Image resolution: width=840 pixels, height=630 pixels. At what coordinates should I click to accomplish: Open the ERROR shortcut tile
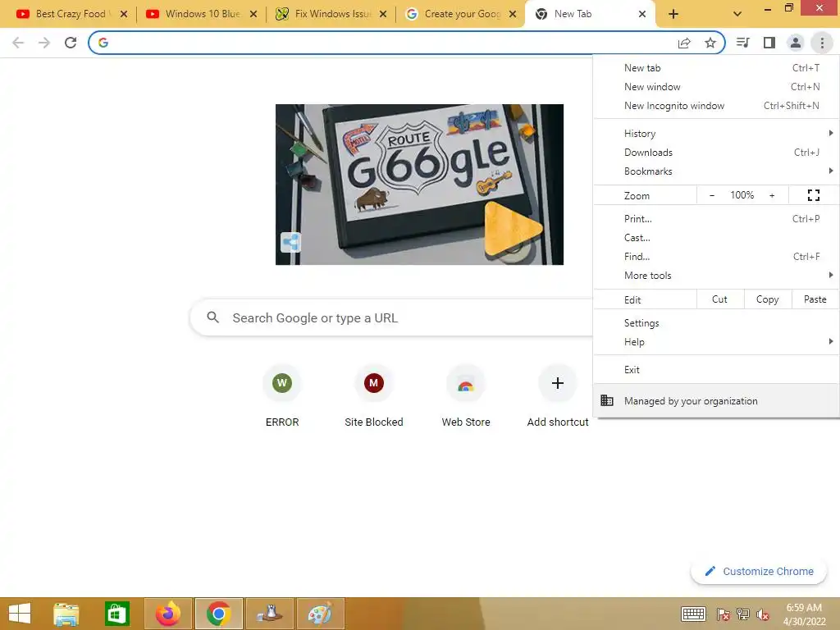282,396
